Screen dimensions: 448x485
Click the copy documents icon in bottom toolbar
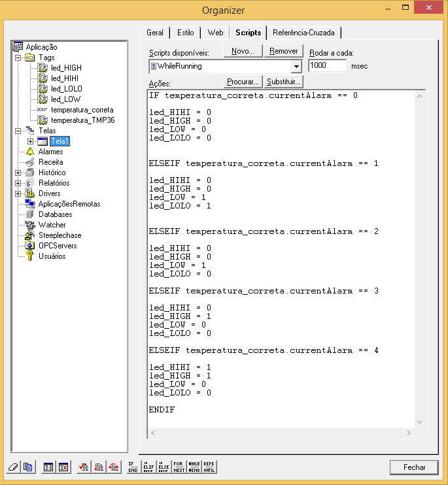click(x=27, y=467)
